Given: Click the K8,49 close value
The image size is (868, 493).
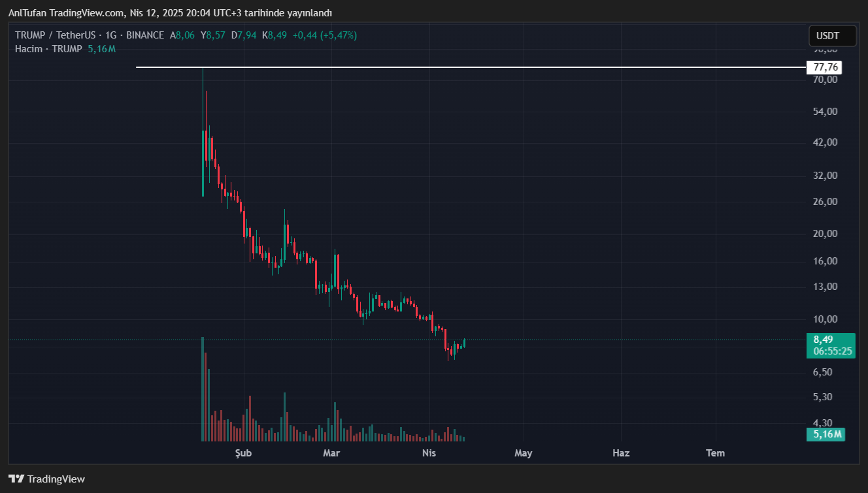Looking at the screenshot, I should pos(275,35).
